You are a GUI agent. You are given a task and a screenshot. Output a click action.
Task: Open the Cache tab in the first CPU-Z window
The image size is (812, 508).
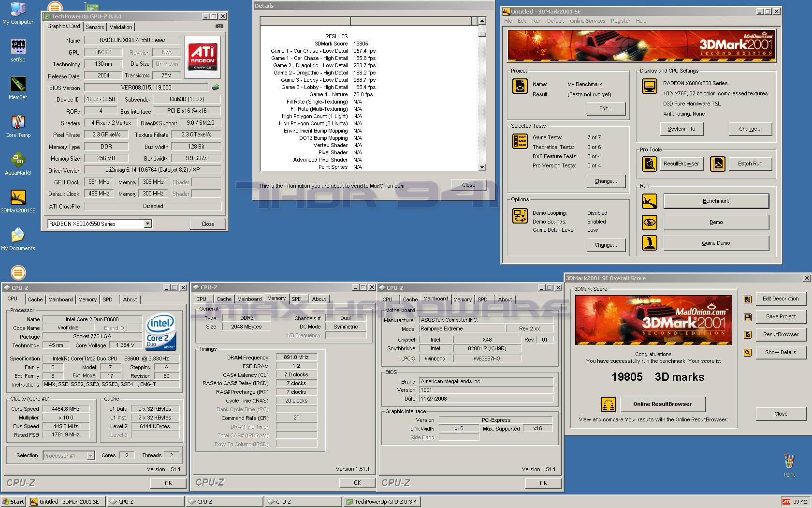coord(35,299)
